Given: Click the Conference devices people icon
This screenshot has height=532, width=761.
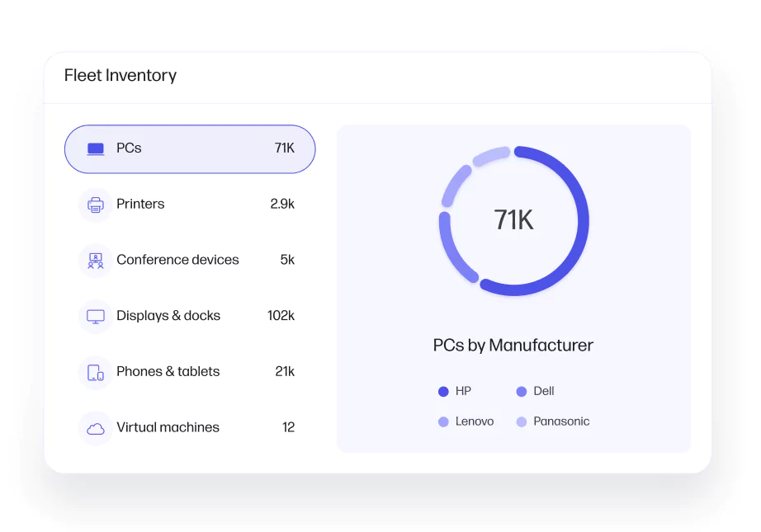Looking at the screenshot, I should [x=96, y=261].
